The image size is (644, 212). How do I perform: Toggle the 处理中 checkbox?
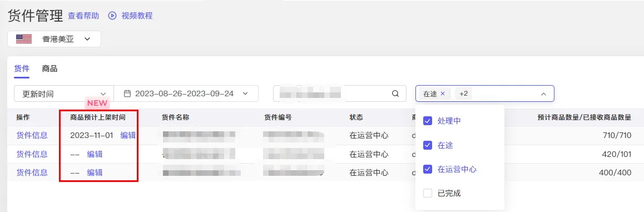tap(428, 121)
